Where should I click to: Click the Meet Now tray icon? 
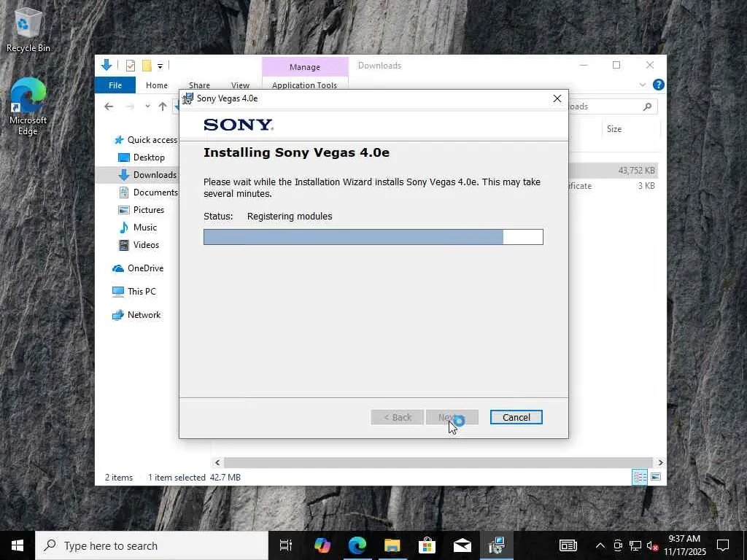point(618,545)
